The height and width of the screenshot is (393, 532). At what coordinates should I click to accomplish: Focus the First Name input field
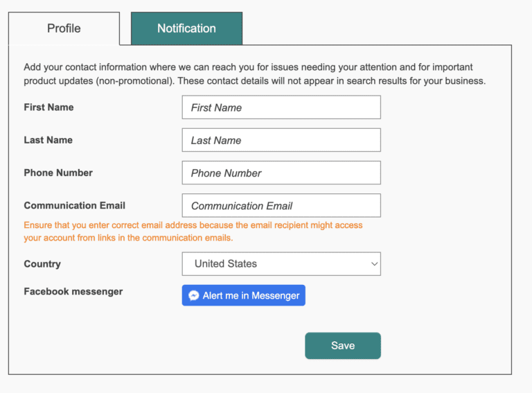(281, 107)
